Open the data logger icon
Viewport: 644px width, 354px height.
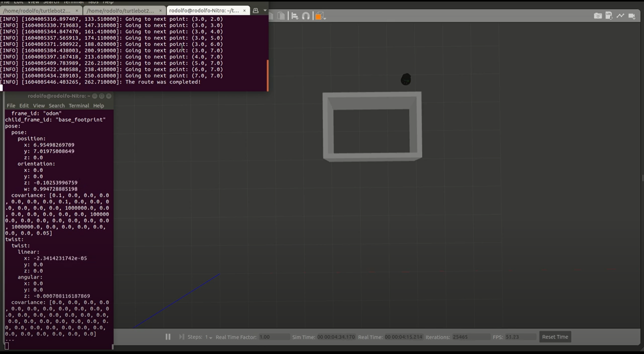coord(609,16)
